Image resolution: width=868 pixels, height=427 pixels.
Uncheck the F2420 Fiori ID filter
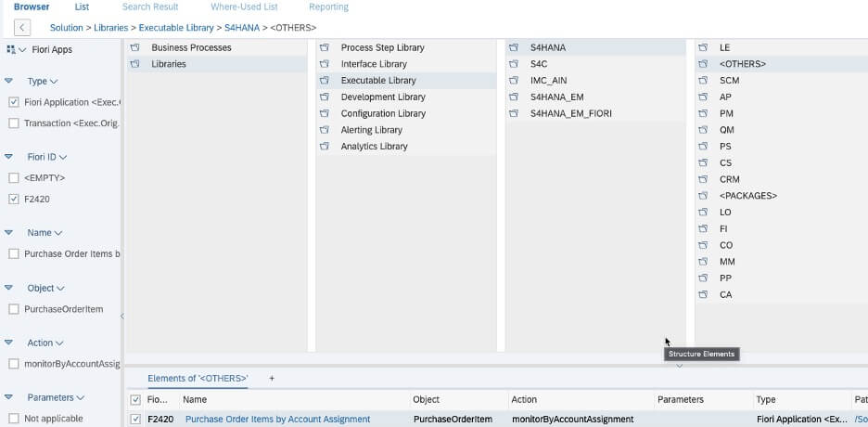(14, 200)
